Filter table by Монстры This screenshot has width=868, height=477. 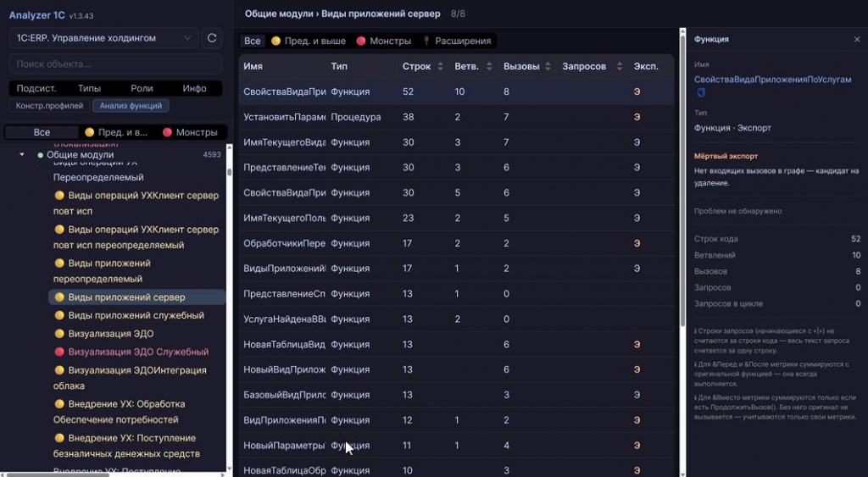pyautogui.click(x=384, y=41)
